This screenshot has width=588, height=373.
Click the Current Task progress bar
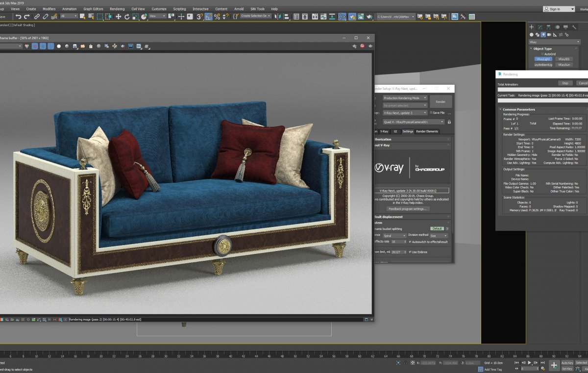(543, 100)
